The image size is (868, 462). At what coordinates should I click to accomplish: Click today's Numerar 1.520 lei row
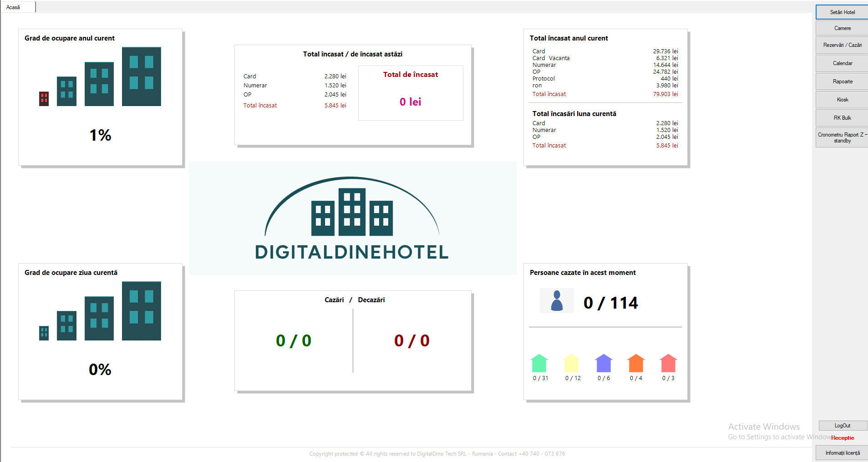(x=295, y=86)
